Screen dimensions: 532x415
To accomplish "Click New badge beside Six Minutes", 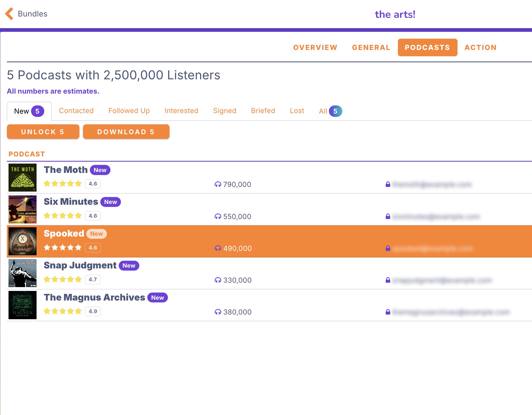I will [110, 202].
